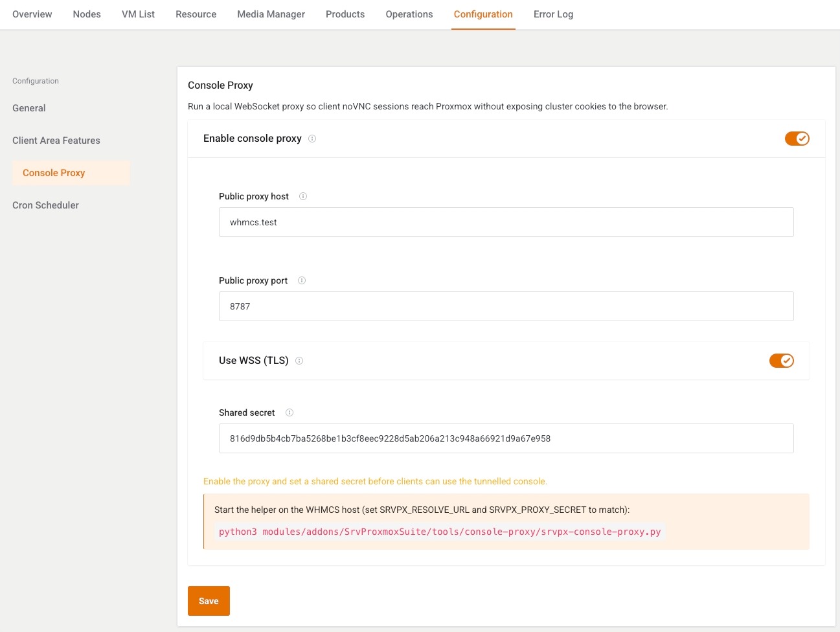This screenshot has width=840, height=632.
Task: Click info icon beside Use WSS (TLS)
Action: pyautogui.click(x=299, y=361)
